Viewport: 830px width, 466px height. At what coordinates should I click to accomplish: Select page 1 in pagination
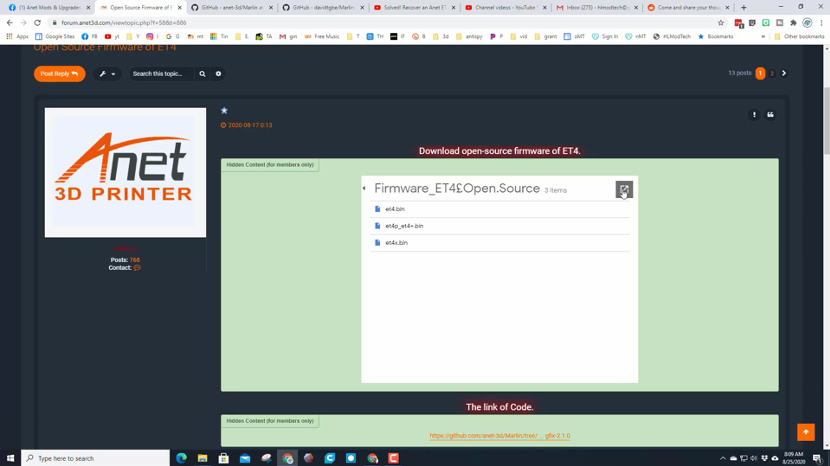760,74
